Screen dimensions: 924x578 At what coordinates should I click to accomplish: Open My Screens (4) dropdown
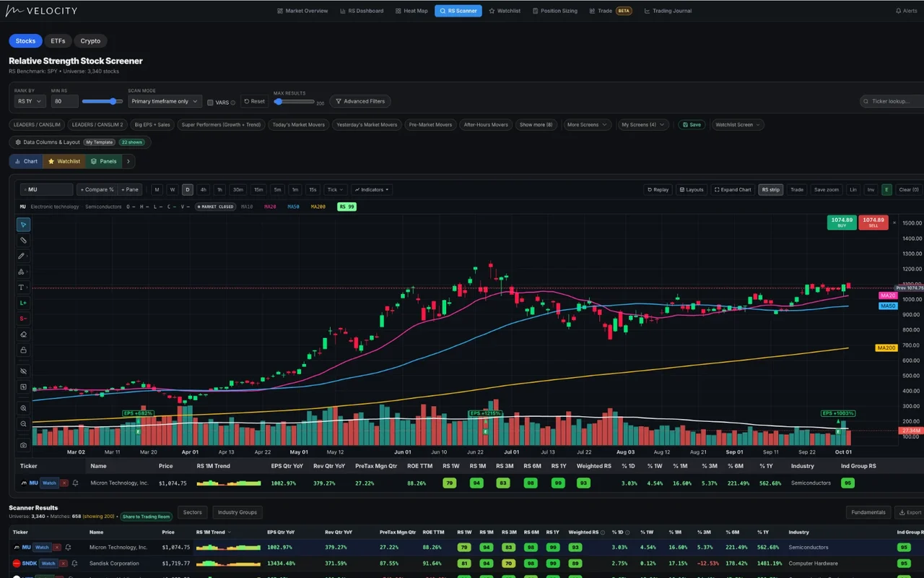642,124
